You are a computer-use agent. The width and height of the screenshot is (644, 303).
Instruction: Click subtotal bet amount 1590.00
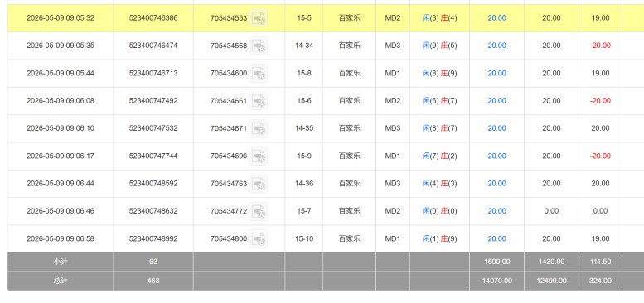coord(496,262)
